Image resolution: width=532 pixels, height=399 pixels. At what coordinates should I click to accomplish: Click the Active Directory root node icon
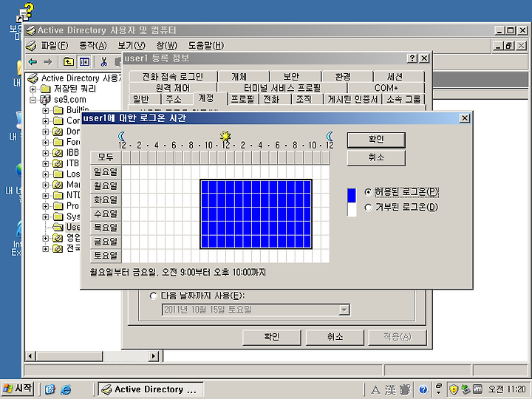[33, 78]
